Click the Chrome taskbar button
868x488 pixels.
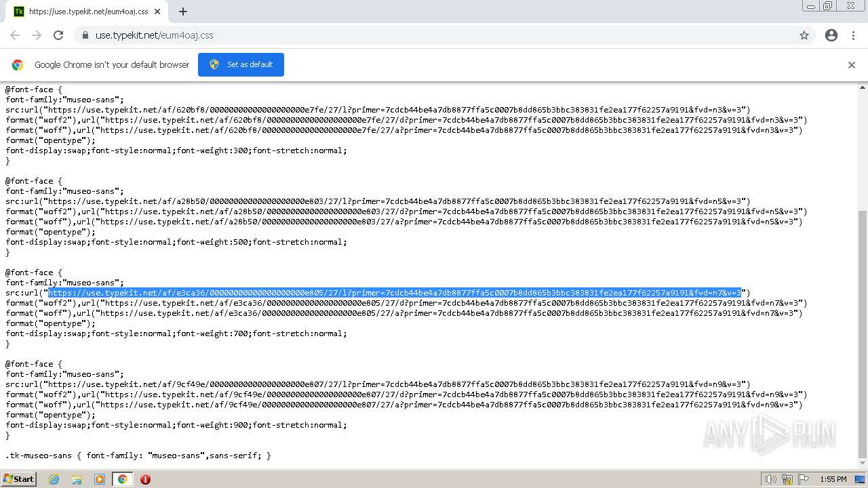[122, 479]
